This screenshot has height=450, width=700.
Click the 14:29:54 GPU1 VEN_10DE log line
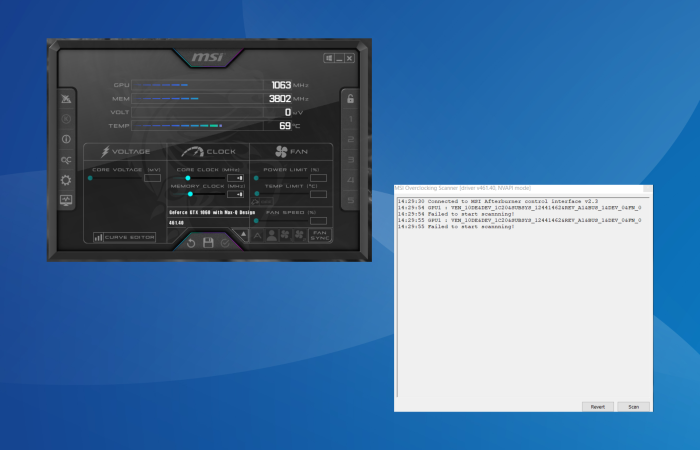pos(520,208)
